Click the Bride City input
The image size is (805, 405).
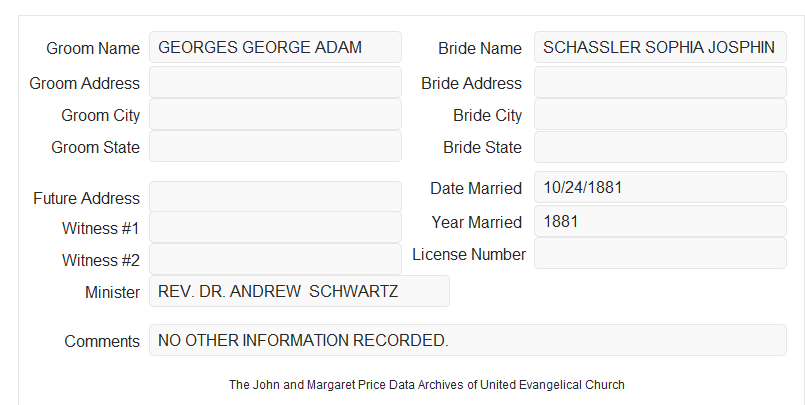pos(660,114)
